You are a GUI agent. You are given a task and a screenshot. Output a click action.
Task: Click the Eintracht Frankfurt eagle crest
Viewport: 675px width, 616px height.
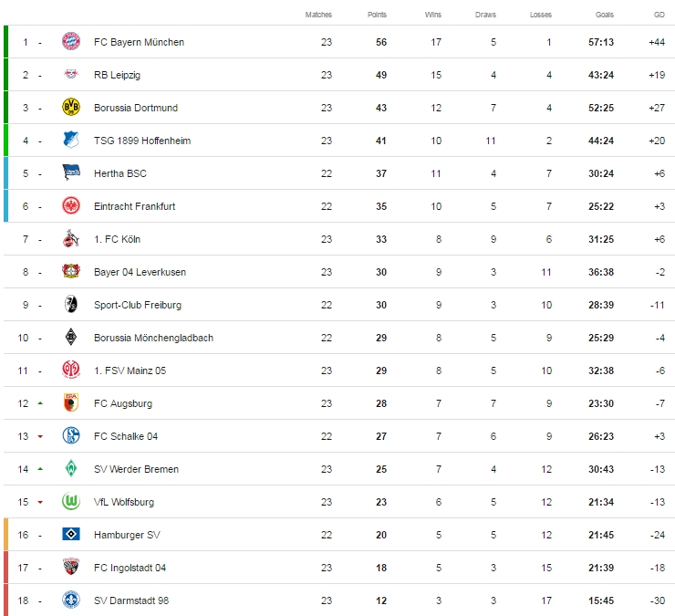tap(70, 206)
